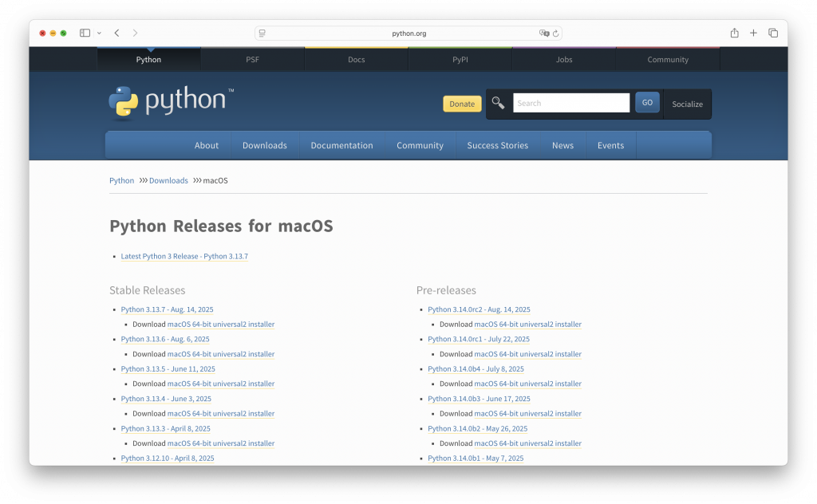817x504 pixels.
Task: Click the python.org address bar
Action: [x=408, y=33]
